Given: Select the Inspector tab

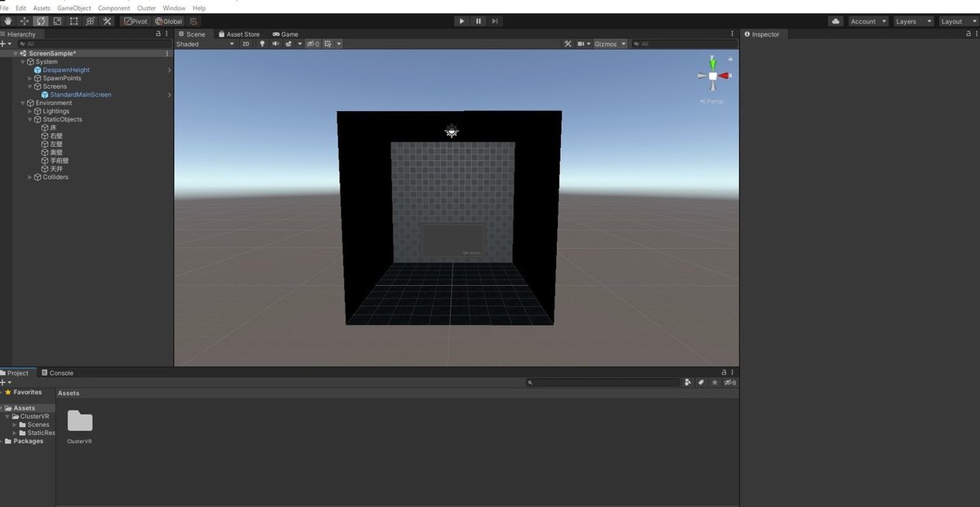Looking at the screenshot, I should pos(761,34).
